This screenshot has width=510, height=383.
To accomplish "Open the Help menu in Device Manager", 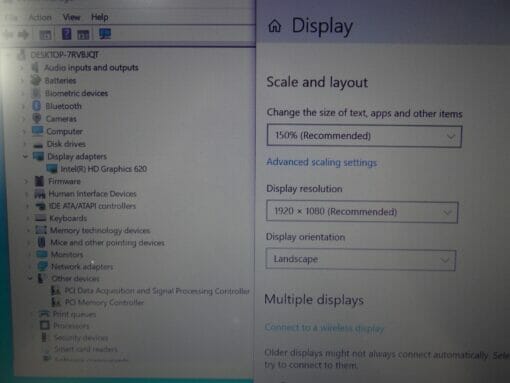I will (x=100, y=17).
